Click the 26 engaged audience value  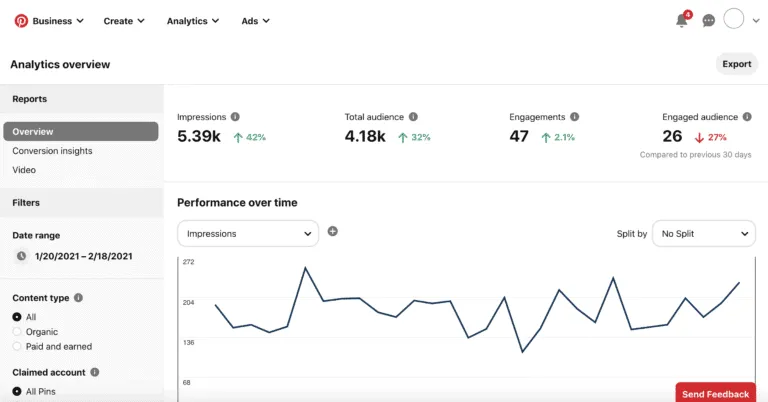672,136
